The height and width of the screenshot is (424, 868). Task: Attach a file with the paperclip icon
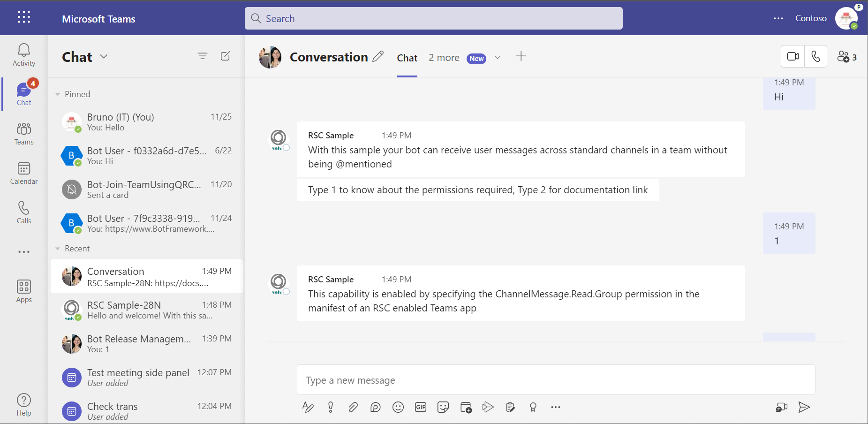(353, 407)
